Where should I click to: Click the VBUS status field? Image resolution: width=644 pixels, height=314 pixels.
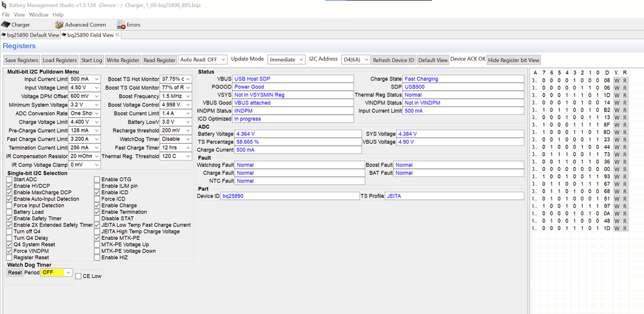coord(293,79)
